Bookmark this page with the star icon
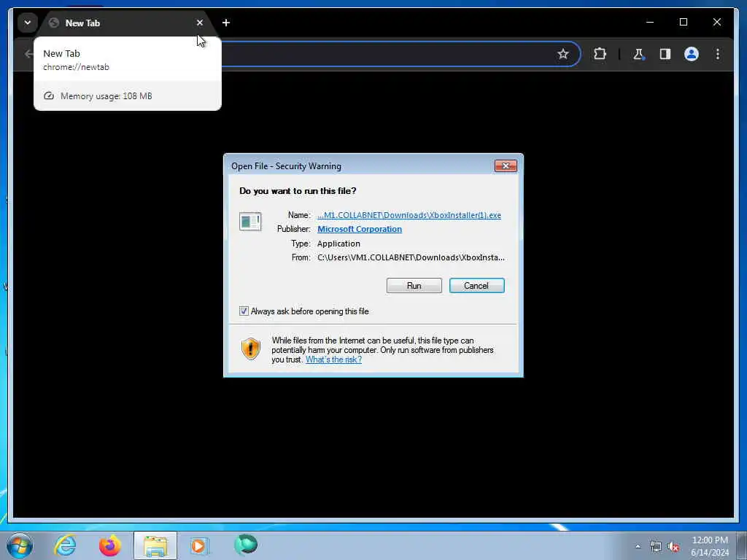Image resolution: width=747 pixels, height=560 pixels. [563, 54]
